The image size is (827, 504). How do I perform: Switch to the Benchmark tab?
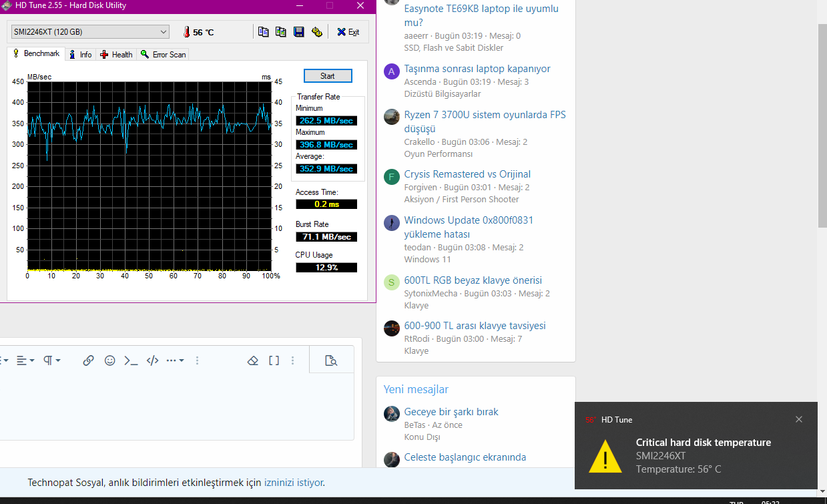36,54
